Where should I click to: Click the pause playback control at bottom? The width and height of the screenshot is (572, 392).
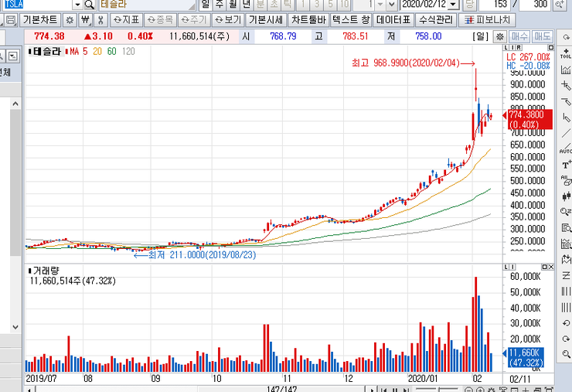[x=394, y=390]
